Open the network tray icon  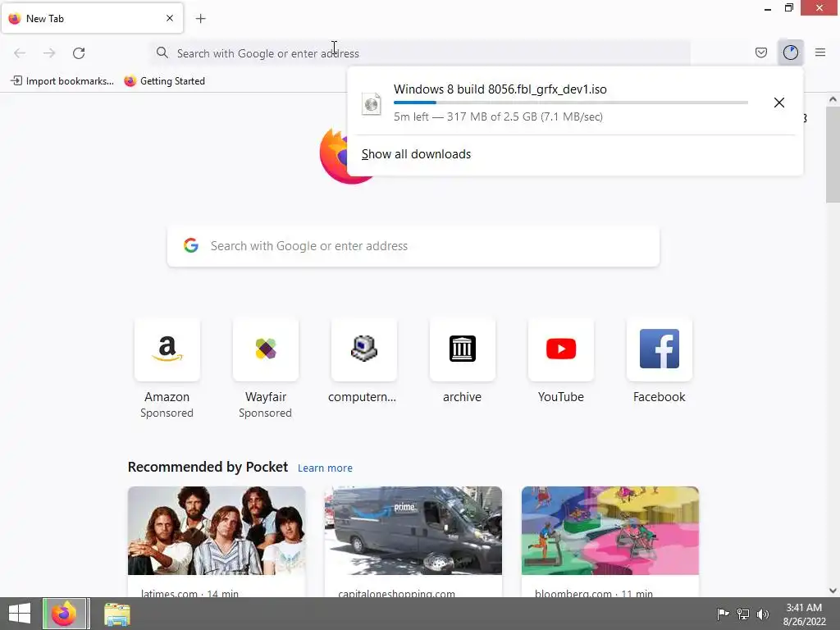coord(743,614)
